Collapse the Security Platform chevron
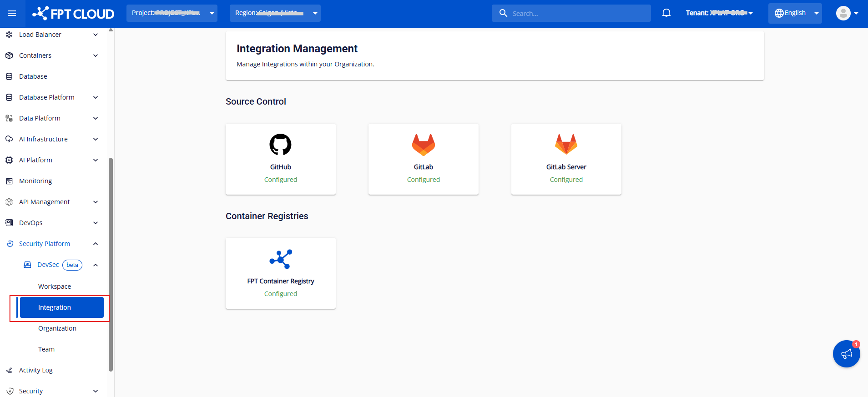 [96, 244]
